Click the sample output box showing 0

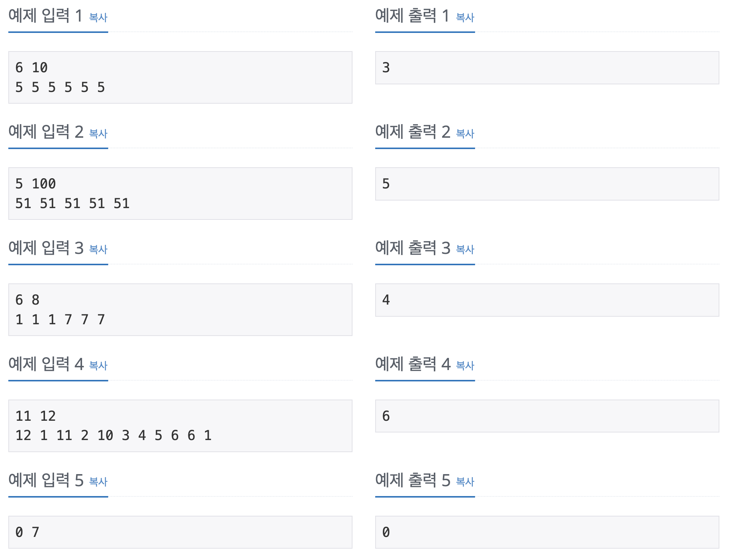pyautogui.click(x=547, y=532)
